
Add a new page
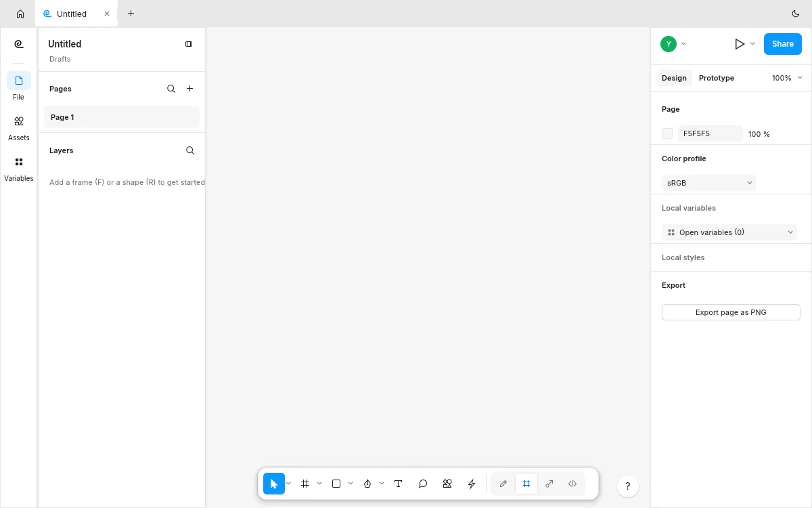click(x=190, y=89)
